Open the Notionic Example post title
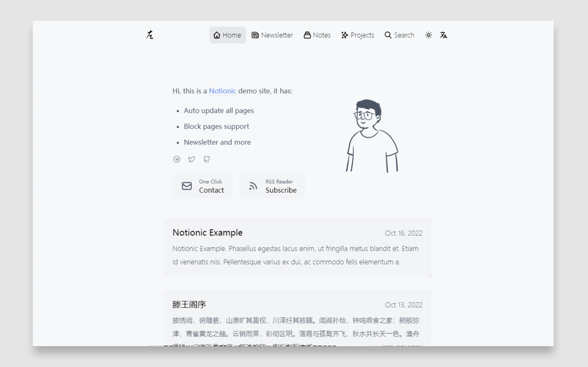The width and height of the screenshot is (588, 367). [207, 232]
